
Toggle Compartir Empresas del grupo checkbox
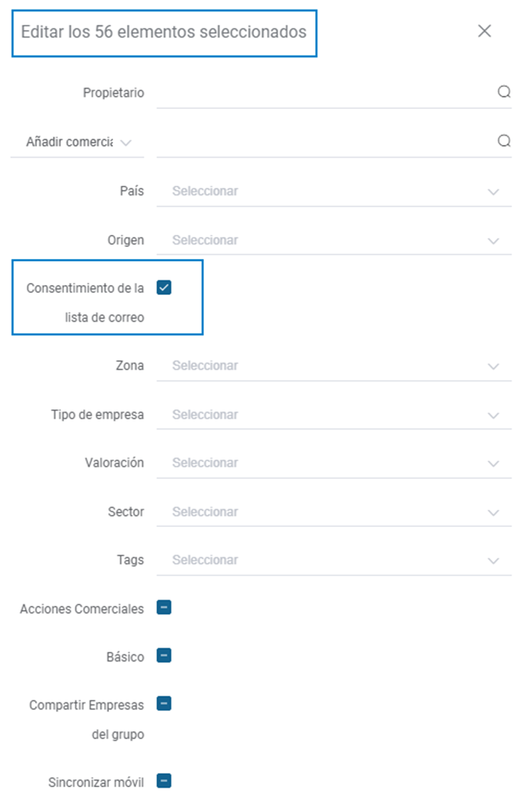(x=164, y=704)
